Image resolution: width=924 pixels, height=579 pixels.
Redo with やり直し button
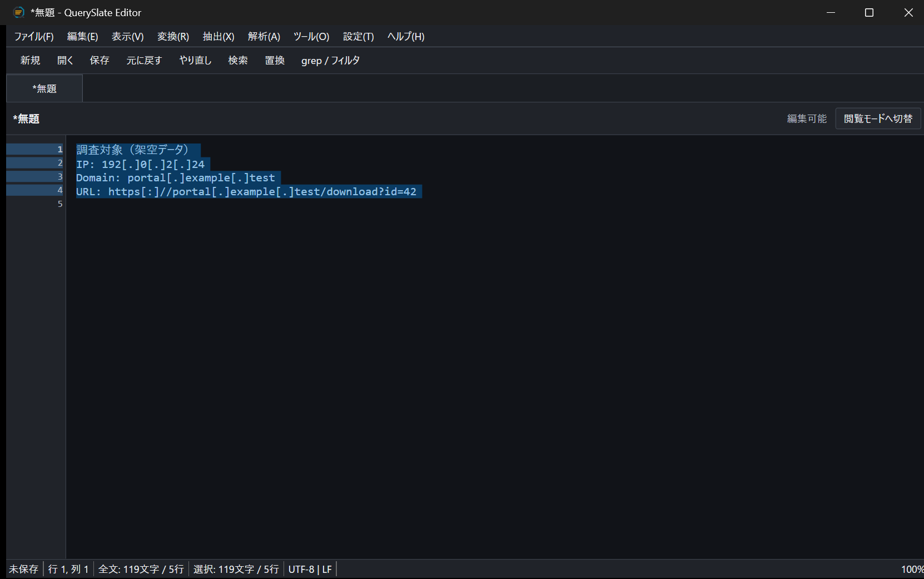pyautogui.click(x=196, y=61)
